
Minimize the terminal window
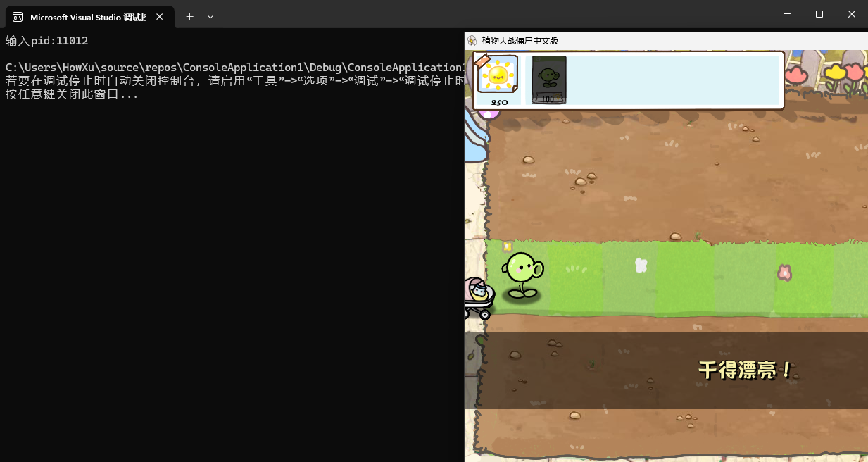pos(787,14)
